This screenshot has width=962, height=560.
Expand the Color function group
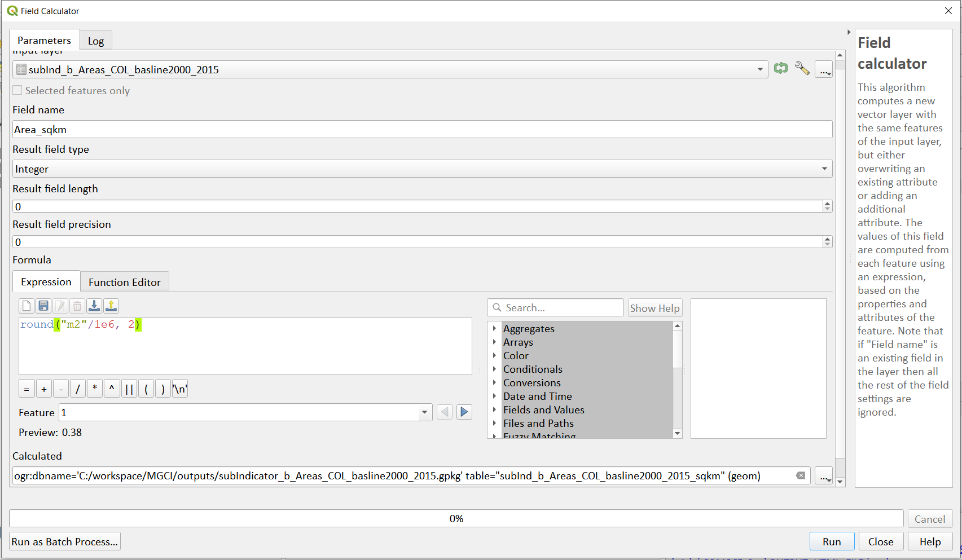[494, 355]
